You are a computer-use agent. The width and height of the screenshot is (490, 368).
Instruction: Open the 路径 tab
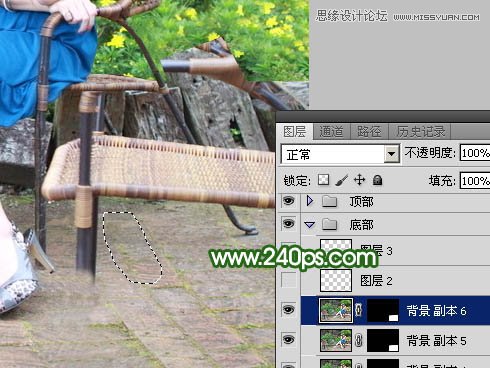point(369,132)
